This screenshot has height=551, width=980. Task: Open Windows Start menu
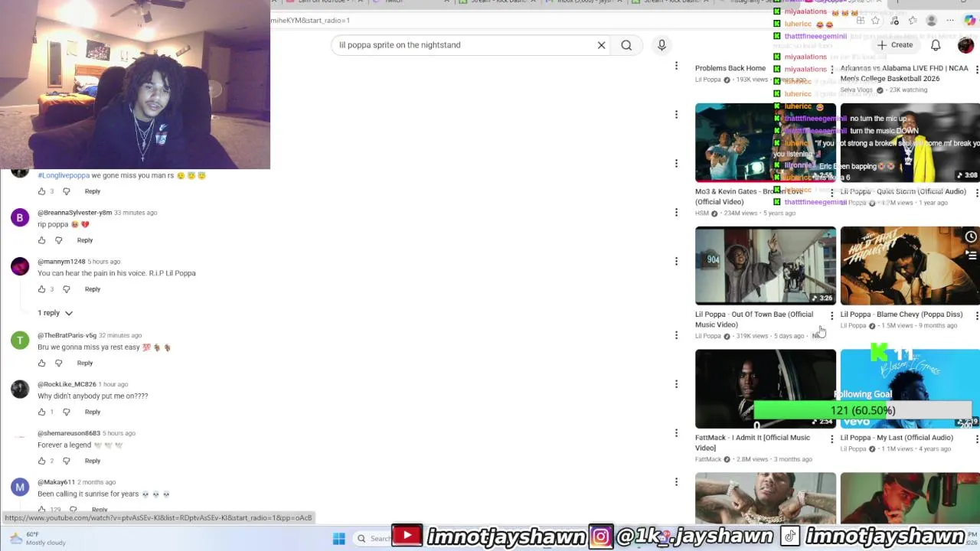pos(338,539)
